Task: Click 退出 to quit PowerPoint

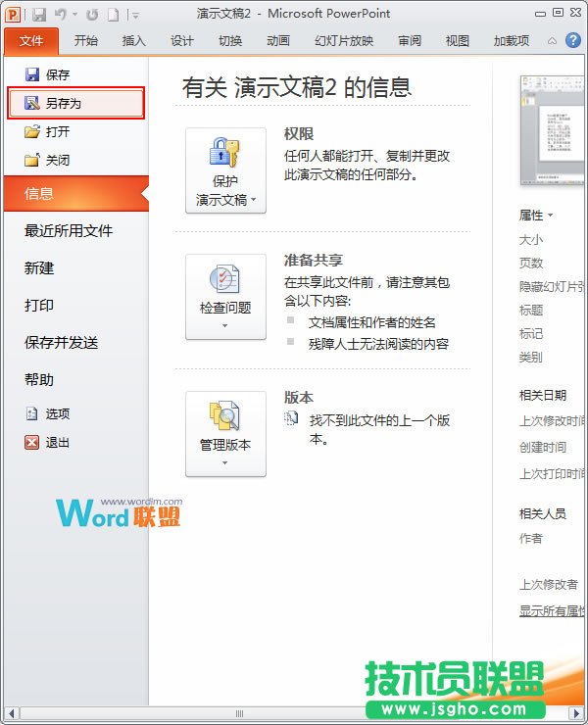Action: coord(76,443)
